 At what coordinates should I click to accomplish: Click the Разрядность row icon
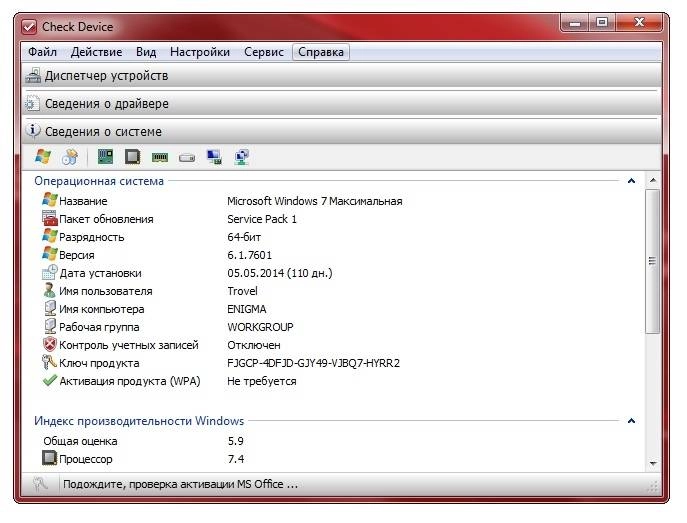(x=50, y=236)
